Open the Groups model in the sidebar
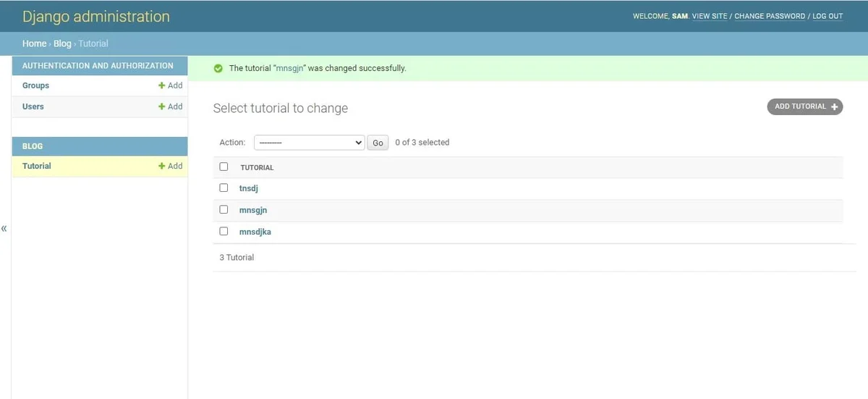Viewport: 868px width, 399px height. coord(35,85)
